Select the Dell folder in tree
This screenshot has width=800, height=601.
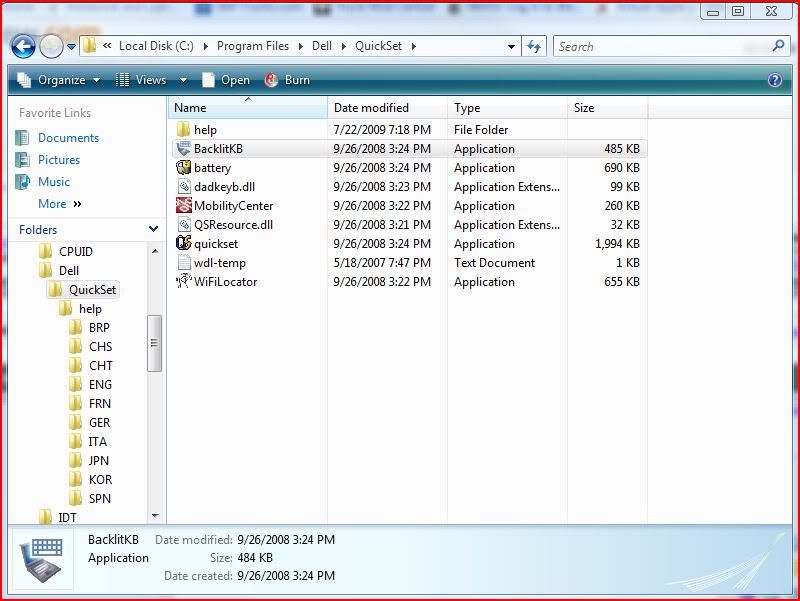click(x=69, y=270)
